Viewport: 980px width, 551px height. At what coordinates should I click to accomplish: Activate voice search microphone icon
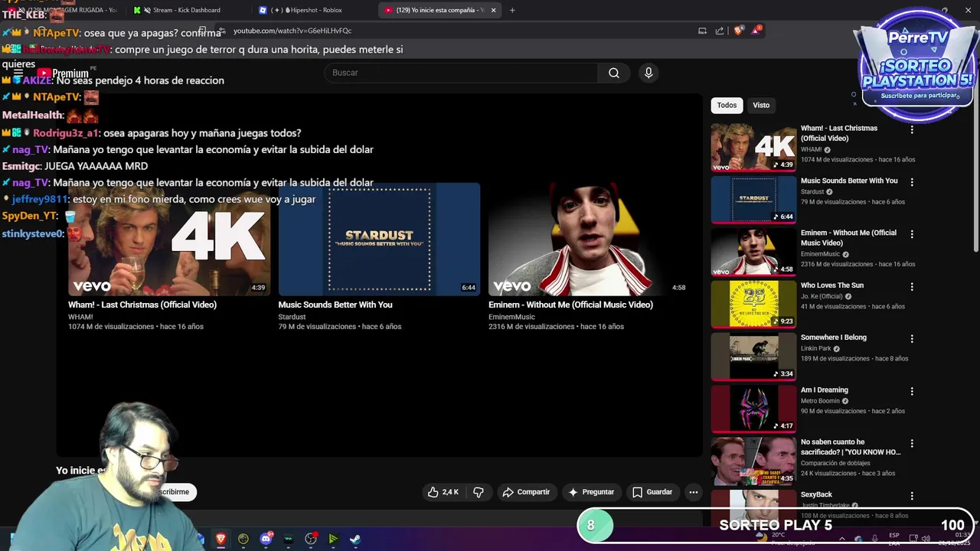pos(648,73)
